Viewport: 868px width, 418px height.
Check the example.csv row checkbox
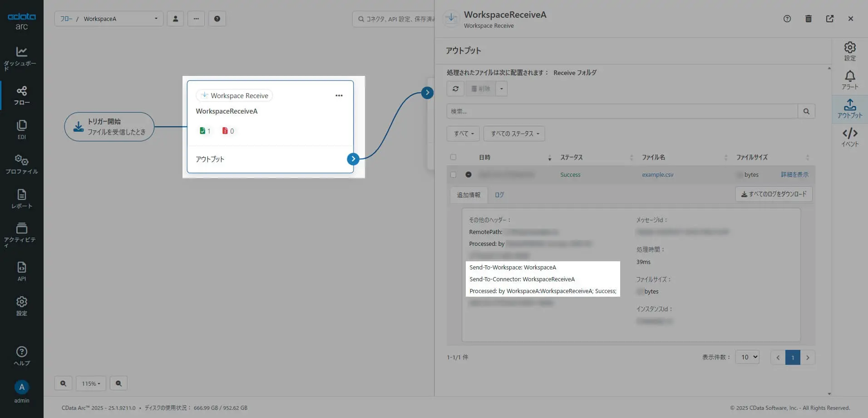coord(453,174)
